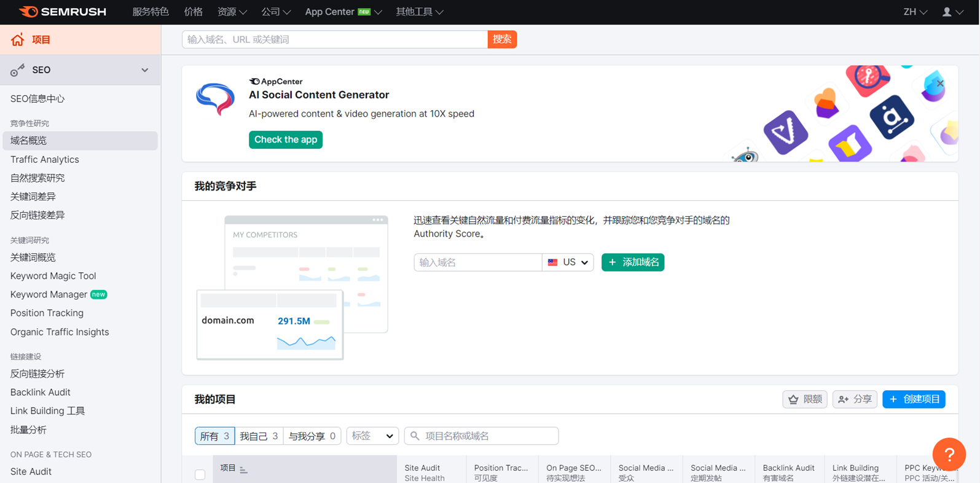Open 价格 in top navigation
This screenshot has width=980, height=483.
(193, 12)
